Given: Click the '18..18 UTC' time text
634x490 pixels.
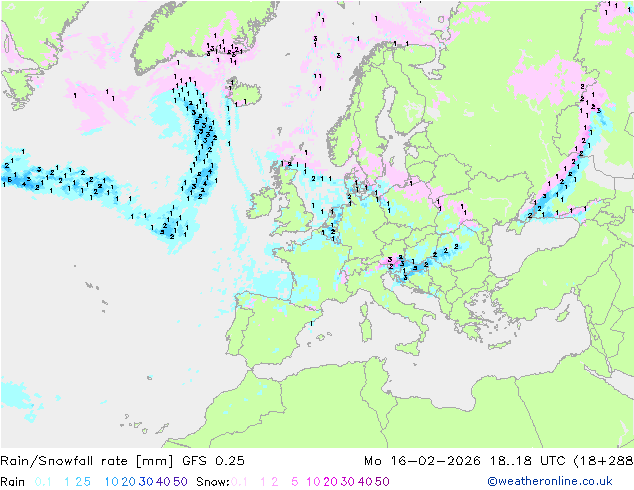Looking at the screenshot, I should coord(527,461).
